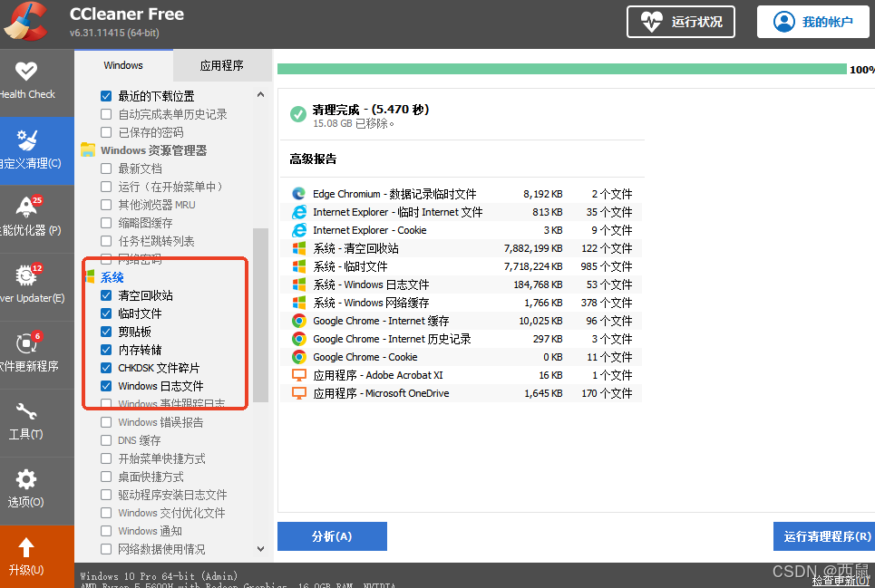Click Chrome icon in Internet 缓存 row

point(299,321)
